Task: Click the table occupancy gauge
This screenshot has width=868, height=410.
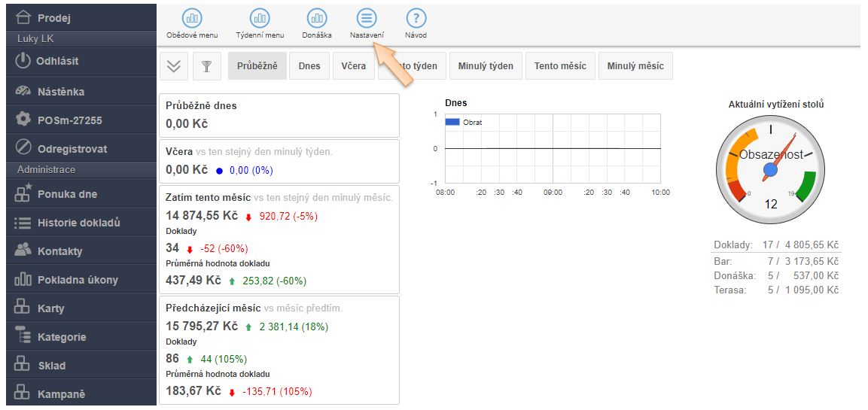Action: tap(770, 171)
